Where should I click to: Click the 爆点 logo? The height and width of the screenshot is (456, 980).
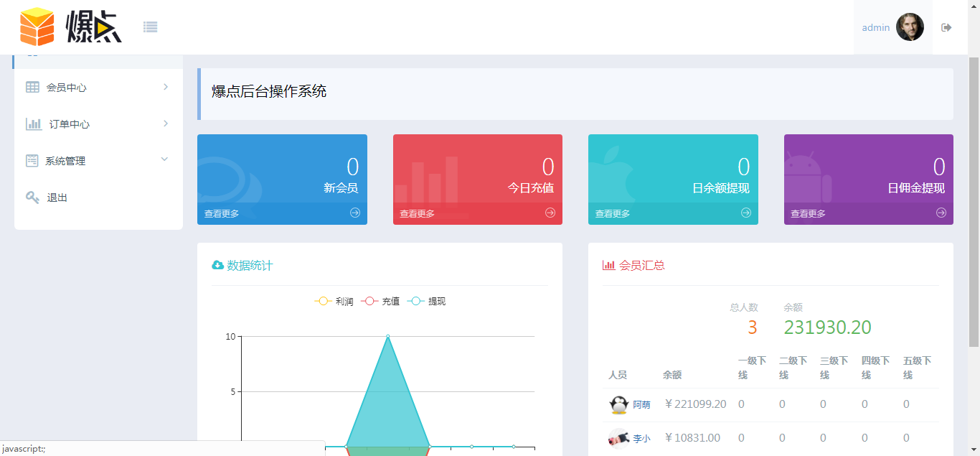[x=71, y=27]
